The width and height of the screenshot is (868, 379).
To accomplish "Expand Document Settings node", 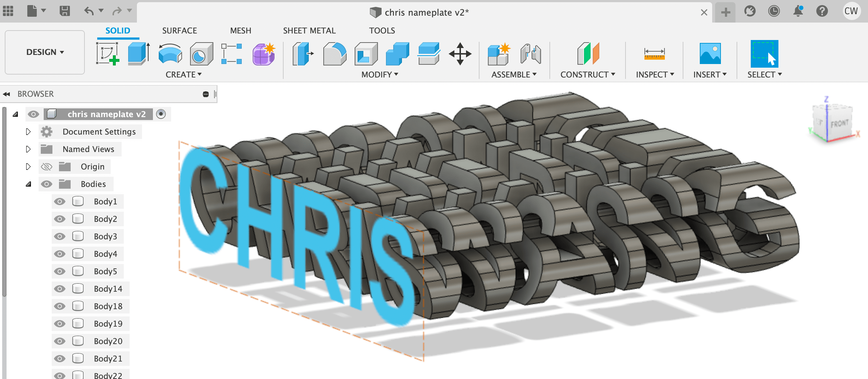I will click(x=28, y=132).
